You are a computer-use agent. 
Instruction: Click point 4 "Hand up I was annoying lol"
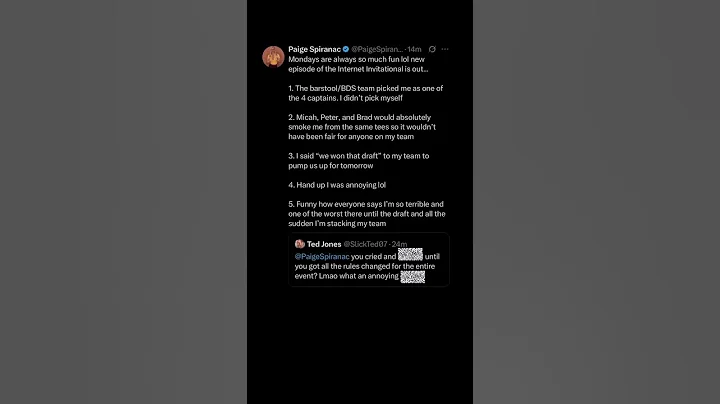click(337, 185)
